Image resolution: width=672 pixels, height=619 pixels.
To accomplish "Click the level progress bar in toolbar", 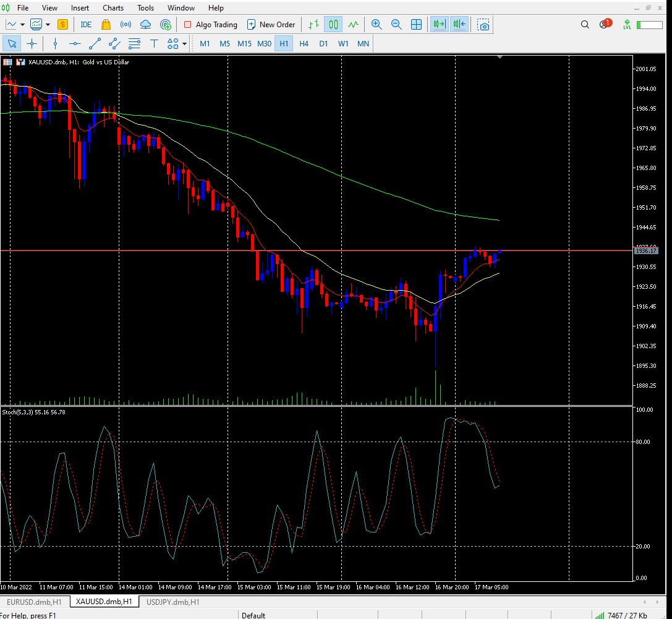I will coord(650,25).
